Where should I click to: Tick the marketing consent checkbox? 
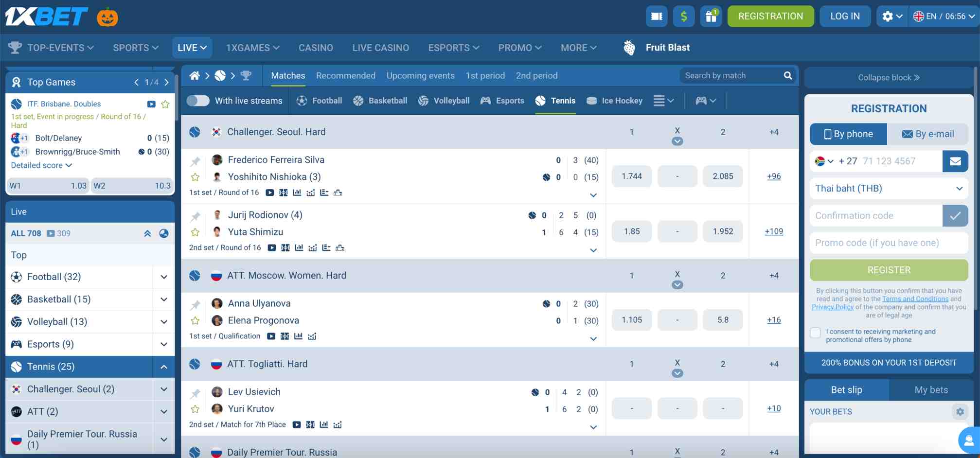point(815,333)
